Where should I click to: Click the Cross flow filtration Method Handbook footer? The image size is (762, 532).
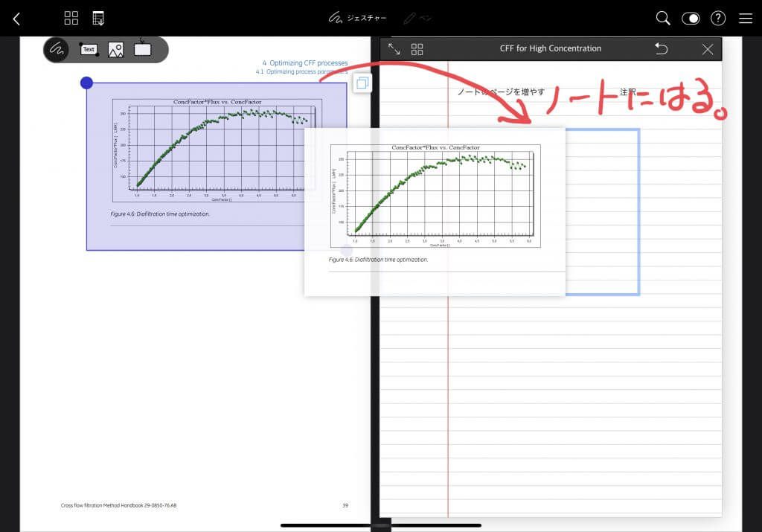[118, 505]
